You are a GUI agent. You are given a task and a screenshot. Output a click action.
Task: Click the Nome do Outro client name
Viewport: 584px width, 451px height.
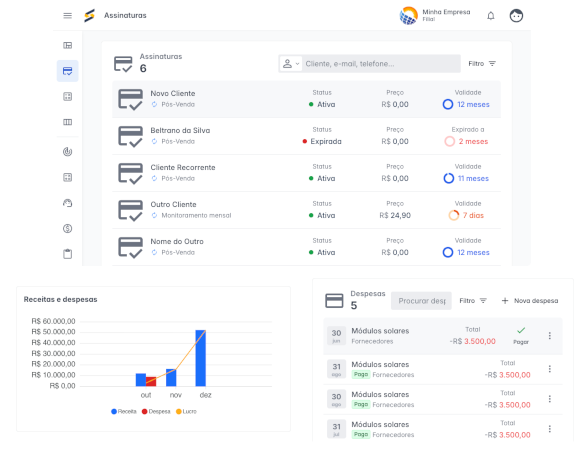point(177,241)
